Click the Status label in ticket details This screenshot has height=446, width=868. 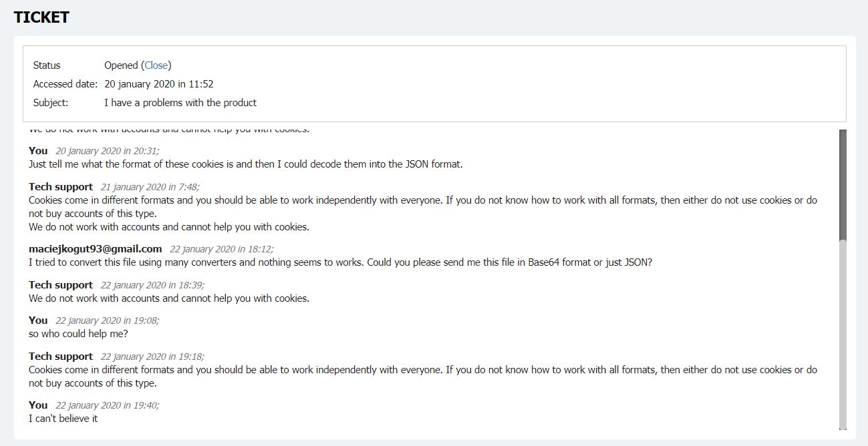[47, 65]
